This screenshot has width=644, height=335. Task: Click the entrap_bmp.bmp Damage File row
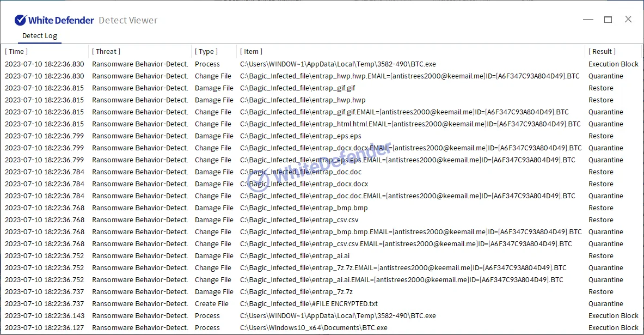pos(304,208)
